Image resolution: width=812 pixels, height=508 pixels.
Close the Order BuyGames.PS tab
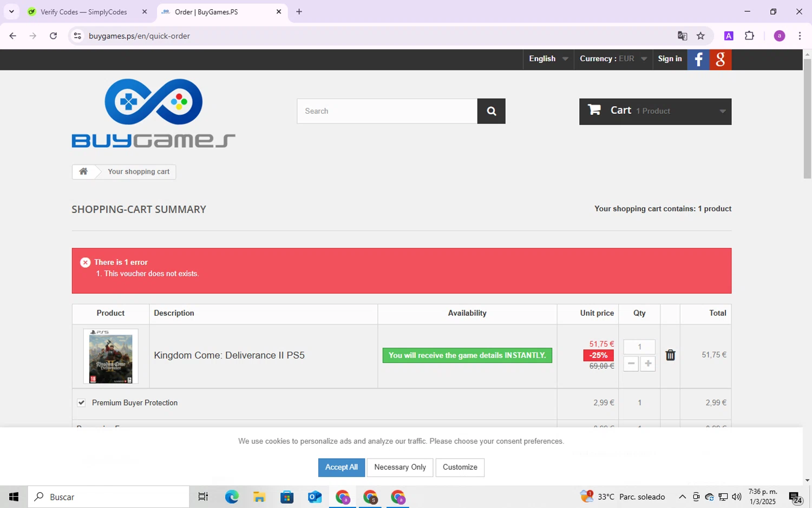pos(279,11)
